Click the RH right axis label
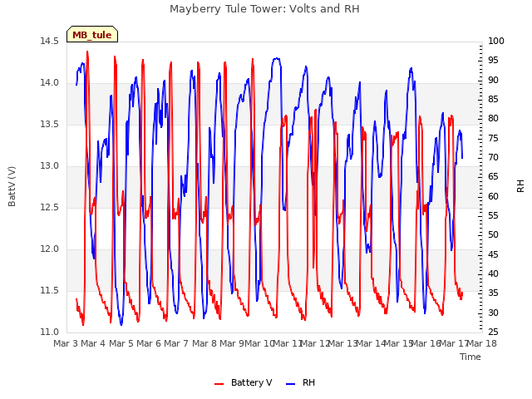 520,186
